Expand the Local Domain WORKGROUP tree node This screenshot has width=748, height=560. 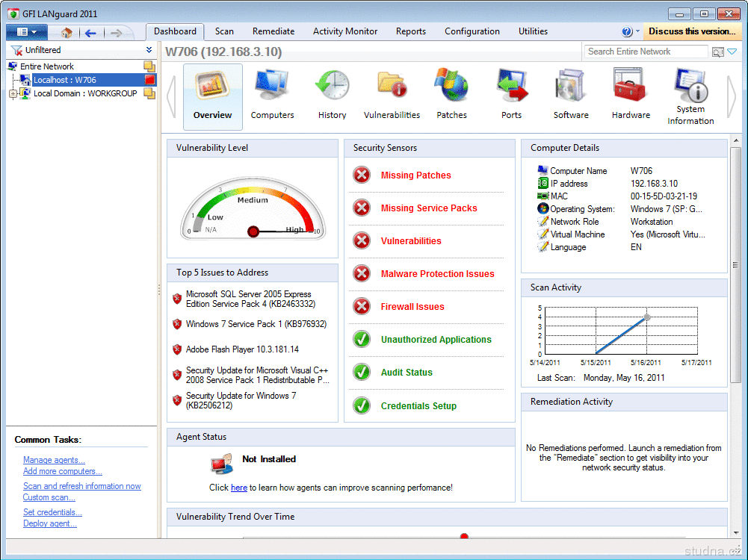pos(13,93)
